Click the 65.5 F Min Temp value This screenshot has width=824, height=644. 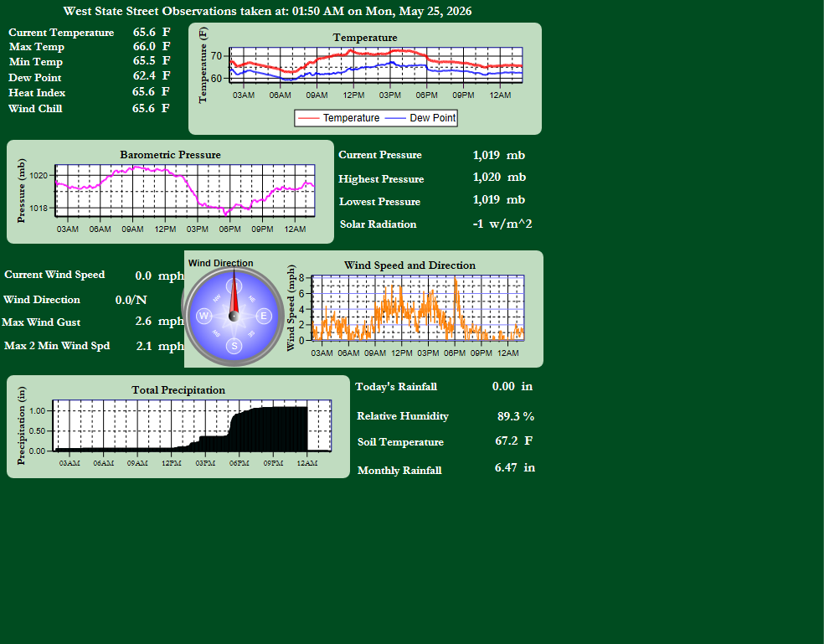coord(152,61)
